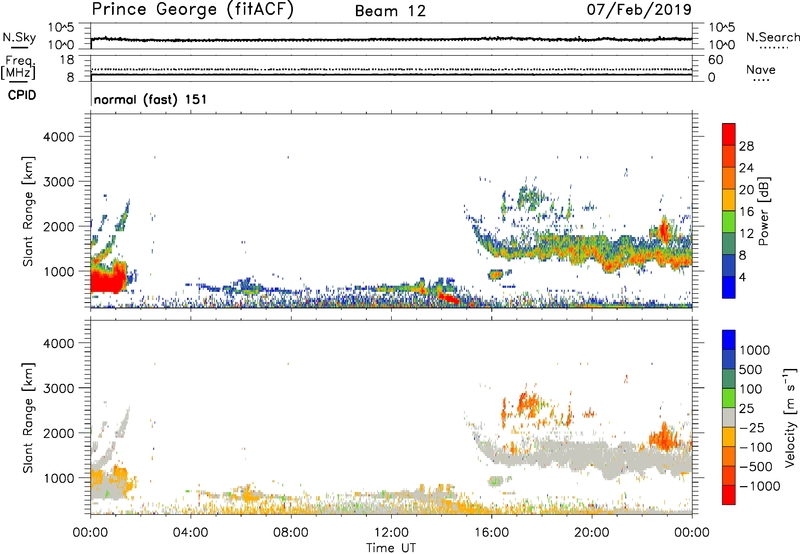Click the 'Freq. [MHz]' axis label

click(19, 68)
